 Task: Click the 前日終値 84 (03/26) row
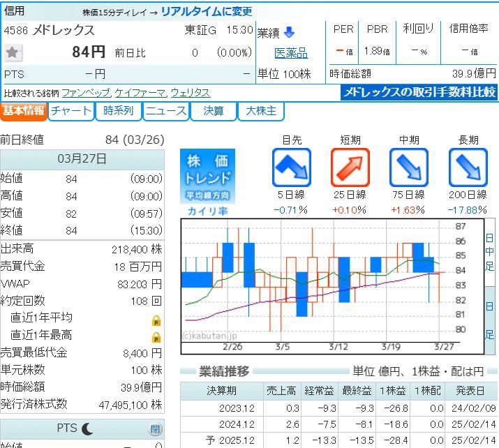click(x=82, y=140)
